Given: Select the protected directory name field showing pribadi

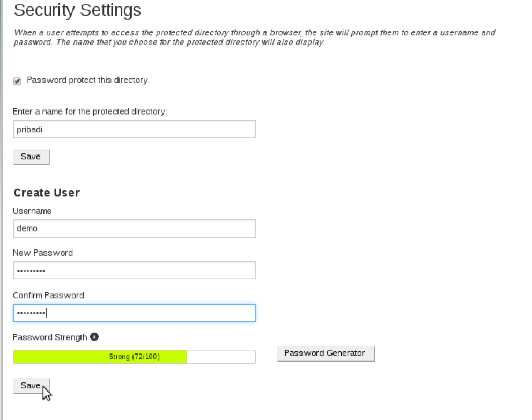Looking at the screenshot, I should click(x=134, y=129).
